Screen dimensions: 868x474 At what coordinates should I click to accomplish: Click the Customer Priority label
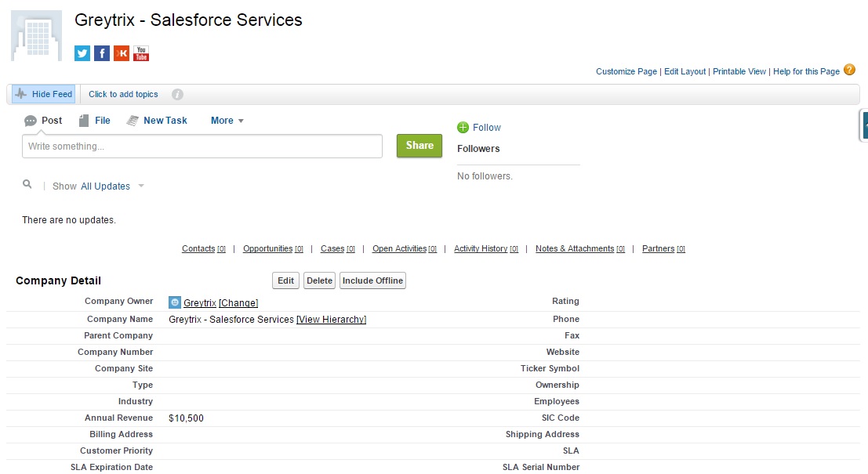point(116,450)
